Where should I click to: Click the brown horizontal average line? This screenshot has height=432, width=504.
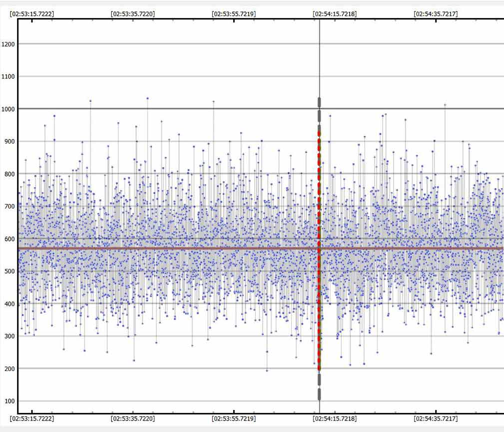click(x=150, y=248)
